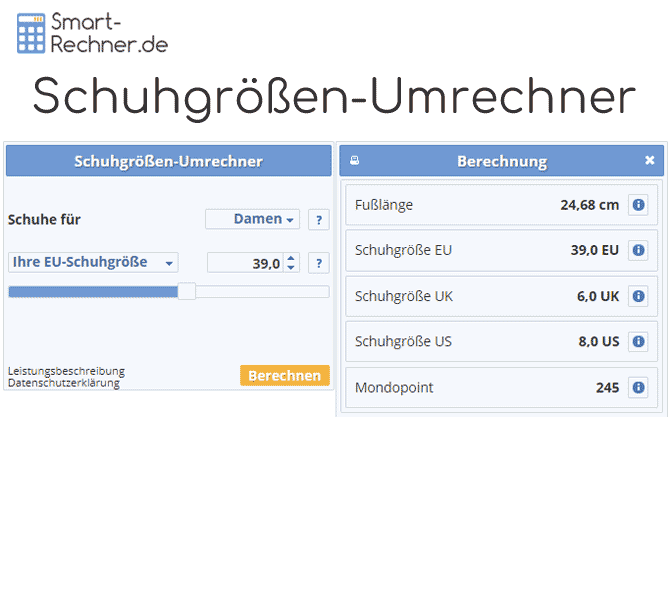Open help for the EU shoe size input
The image size is (670, 600).
pyautogui.click(x=318, y=263)
